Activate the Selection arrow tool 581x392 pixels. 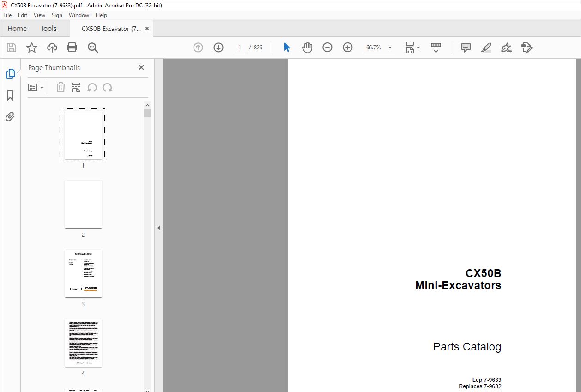[287, 48]
